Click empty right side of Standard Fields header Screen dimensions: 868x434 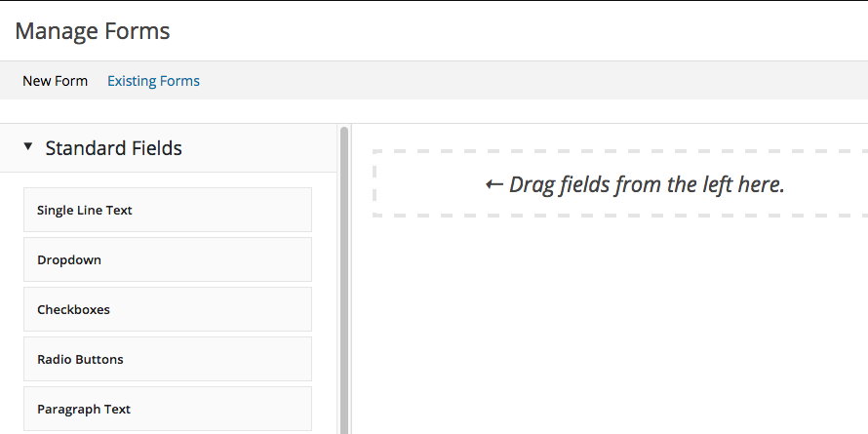click(x=260, y=148)
